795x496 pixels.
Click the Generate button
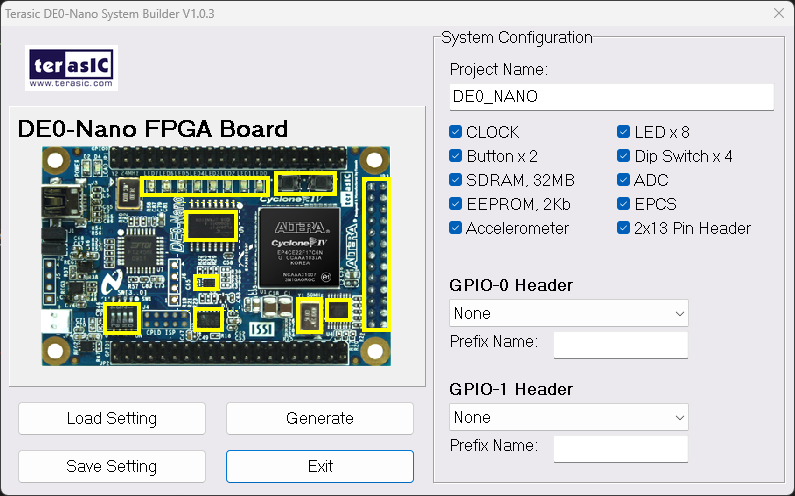click(x=319, y=418)
